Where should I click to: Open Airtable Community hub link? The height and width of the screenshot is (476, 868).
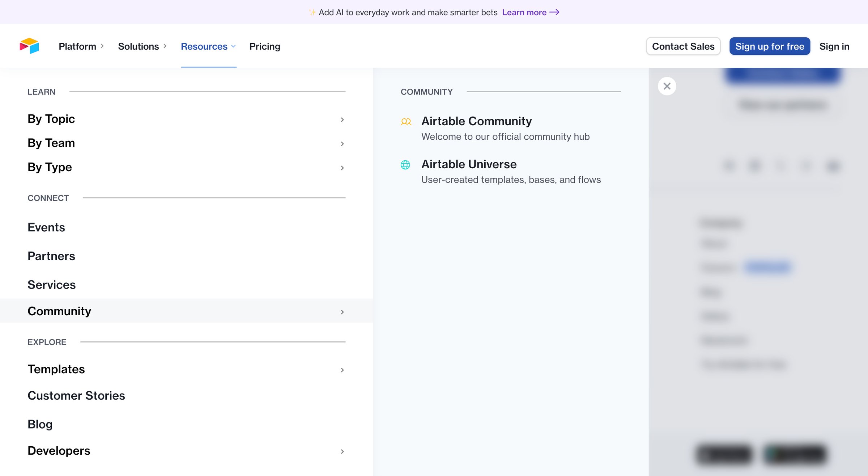pos(476,121)
